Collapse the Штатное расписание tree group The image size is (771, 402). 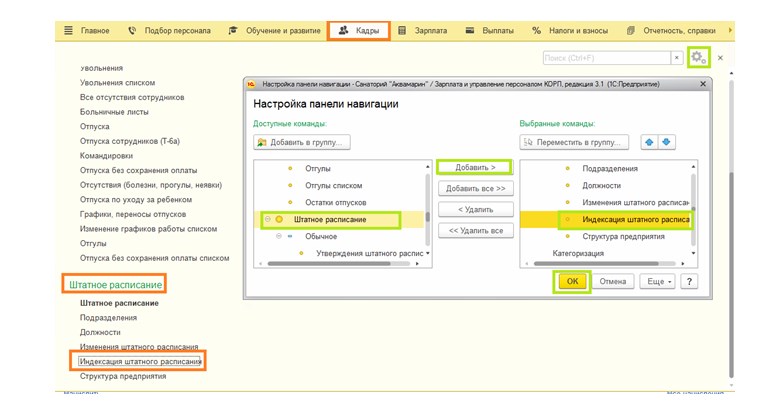267,219
